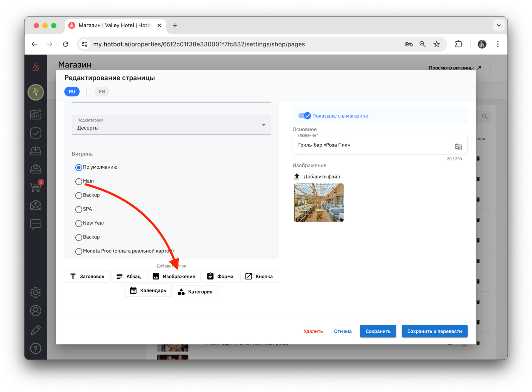The image size is (532, 392).
Task: Open the tasks checkmark icon in sidebar
Action: pos(36,133)
